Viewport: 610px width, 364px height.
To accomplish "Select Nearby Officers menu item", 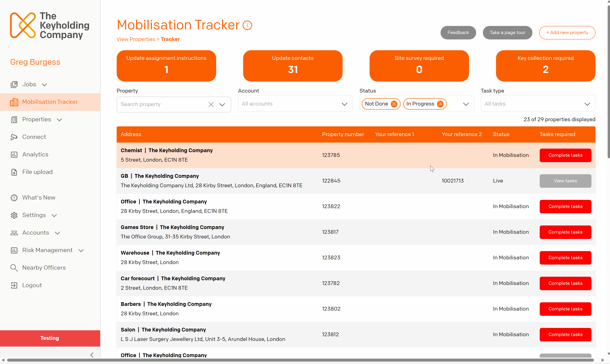I will coord(44,268).
